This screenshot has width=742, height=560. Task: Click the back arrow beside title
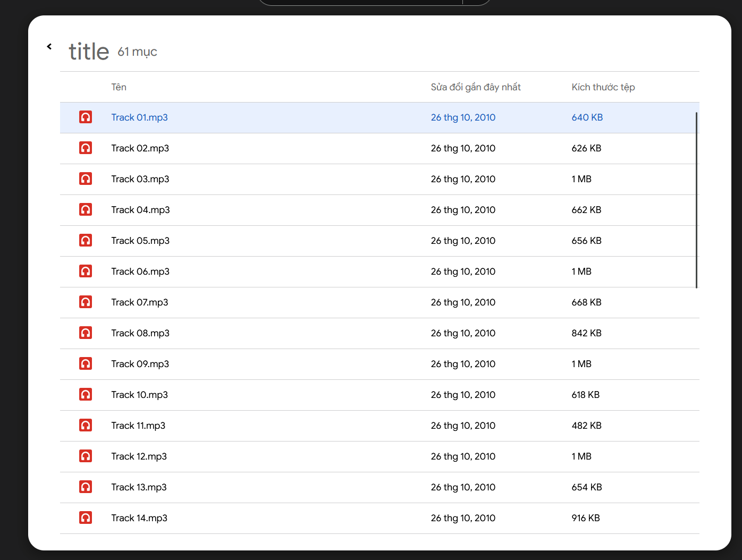point(49,47)
